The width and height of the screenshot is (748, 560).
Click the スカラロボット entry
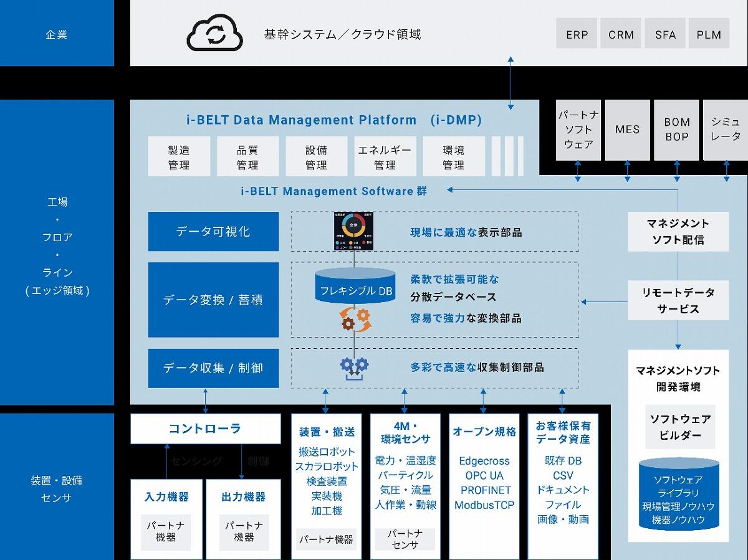click(x=327, y=467)
